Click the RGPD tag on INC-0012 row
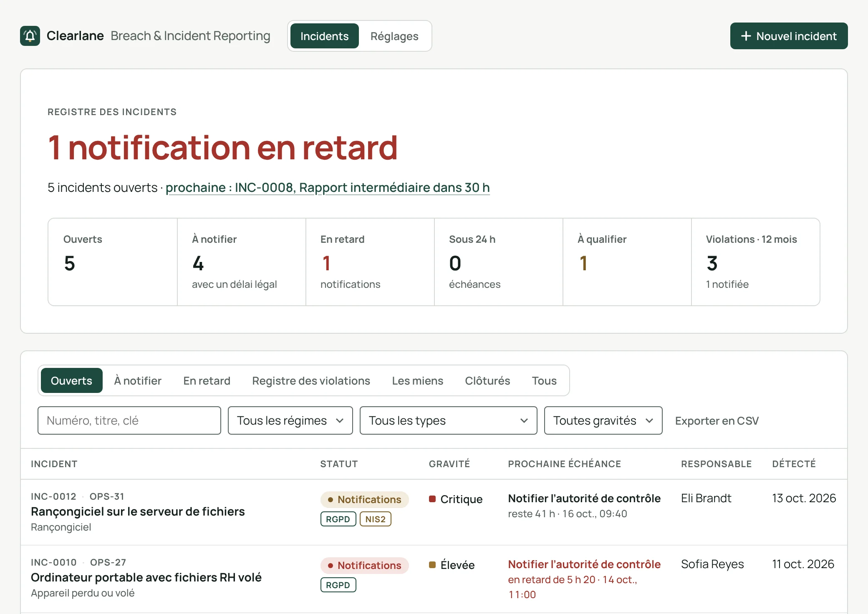Screen dimensions: 868x614 (x=338, y=519)
